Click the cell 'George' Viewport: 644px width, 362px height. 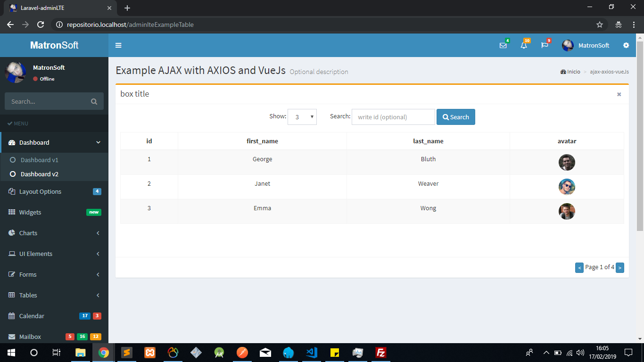262,163
